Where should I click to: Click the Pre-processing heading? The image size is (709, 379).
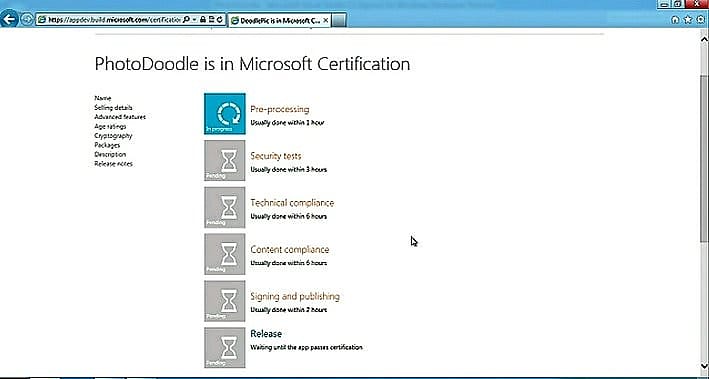coord(280,109)
